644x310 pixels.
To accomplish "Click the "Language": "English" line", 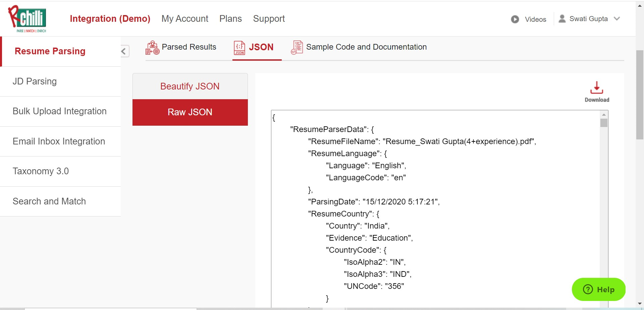I will point(366,166).
